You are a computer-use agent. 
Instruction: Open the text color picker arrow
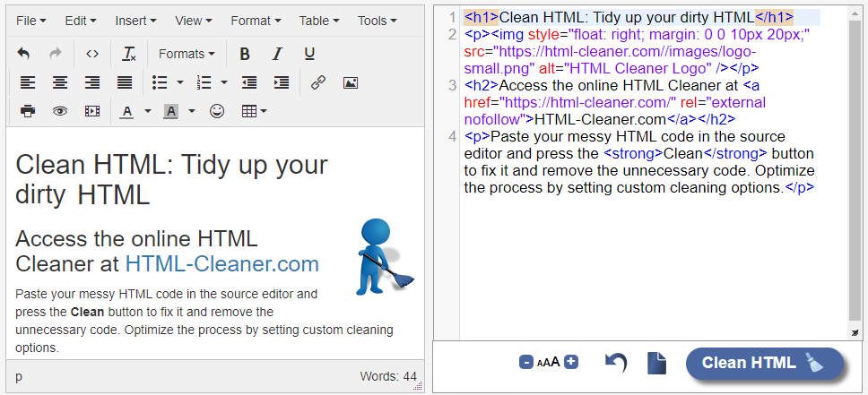tap(148, 111)
